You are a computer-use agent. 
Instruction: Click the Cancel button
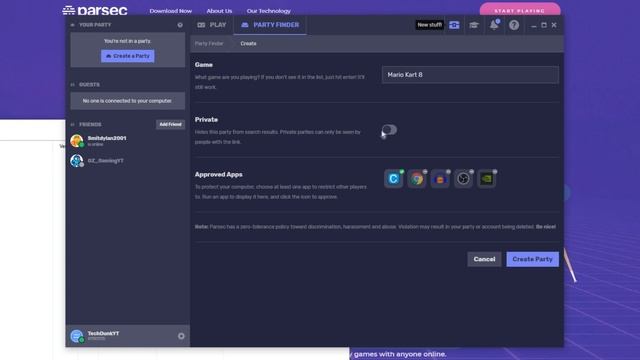484,259
